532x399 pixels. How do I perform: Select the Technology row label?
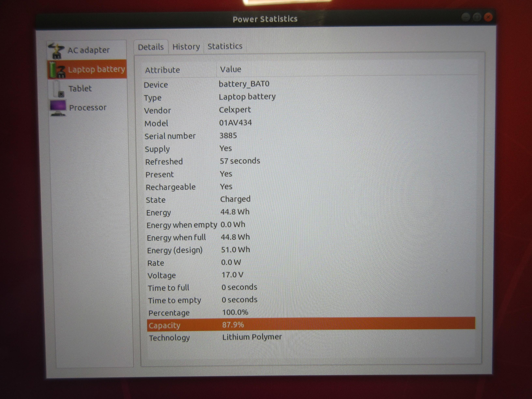(170, 338)
